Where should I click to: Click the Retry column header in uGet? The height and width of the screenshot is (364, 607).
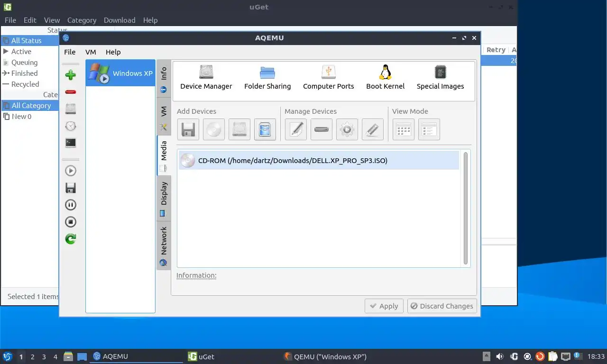click(x=496, y=50)
